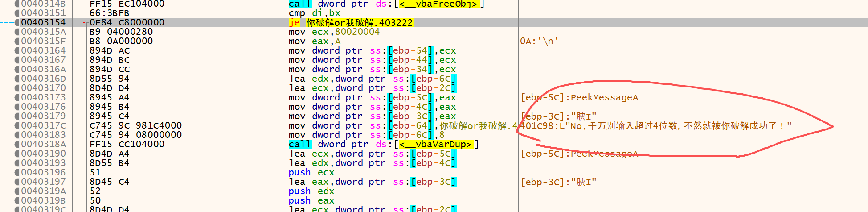The height and width of the screenshot is (212, 868).
Task: Click the breakpoint dot for 00403164
Action: [17, 50]
